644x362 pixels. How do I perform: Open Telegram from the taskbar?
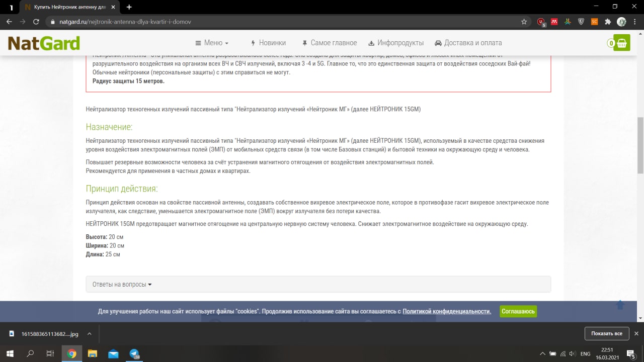(x=134, y=353)
